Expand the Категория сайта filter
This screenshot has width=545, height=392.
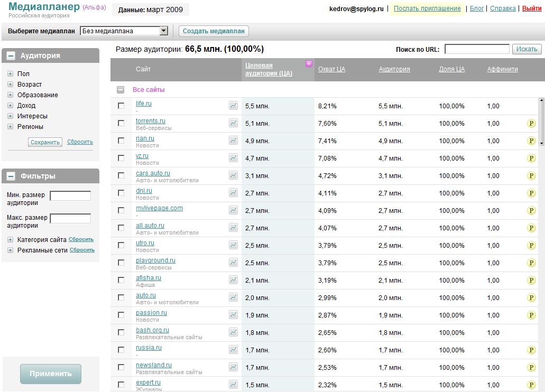click(10, 239)
